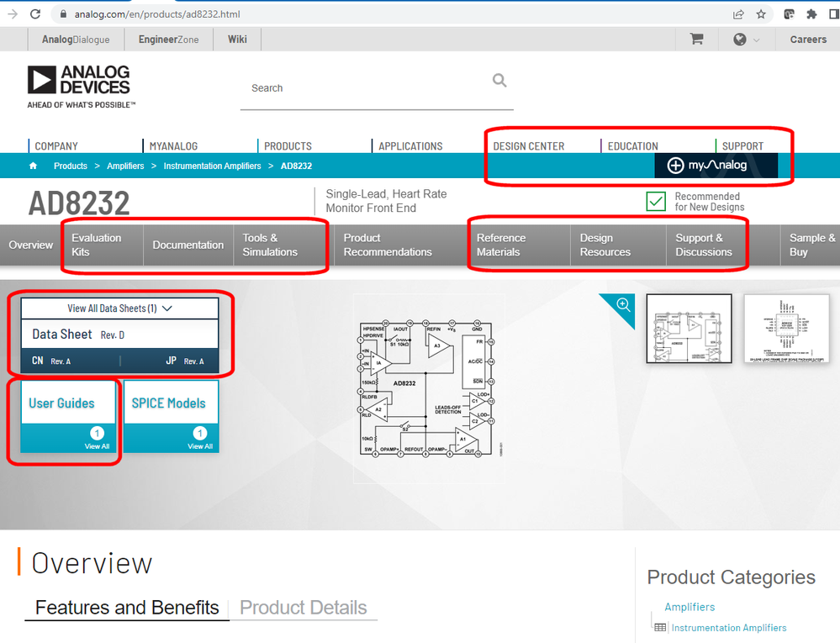The width and height of the screenshot is (840, 643).
Task: Click the green Recommended checkmark icon
Action: 656,202
